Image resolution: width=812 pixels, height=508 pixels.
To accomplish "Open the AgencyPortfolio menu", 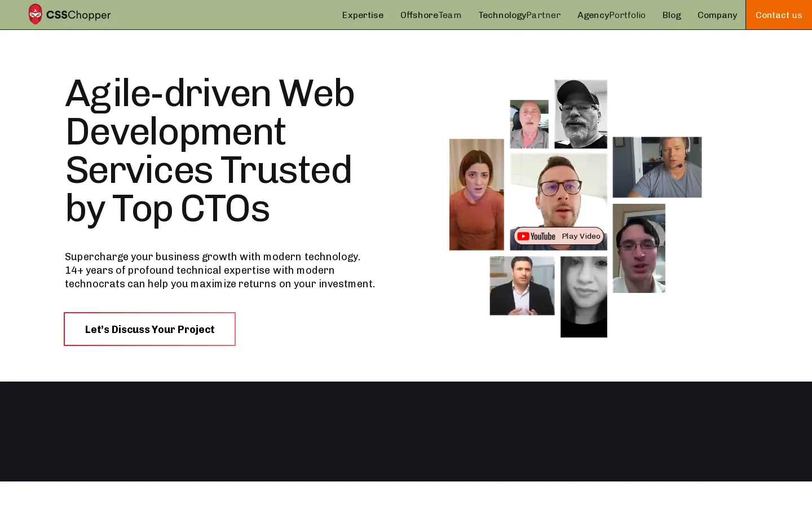I will pos(611,15).
